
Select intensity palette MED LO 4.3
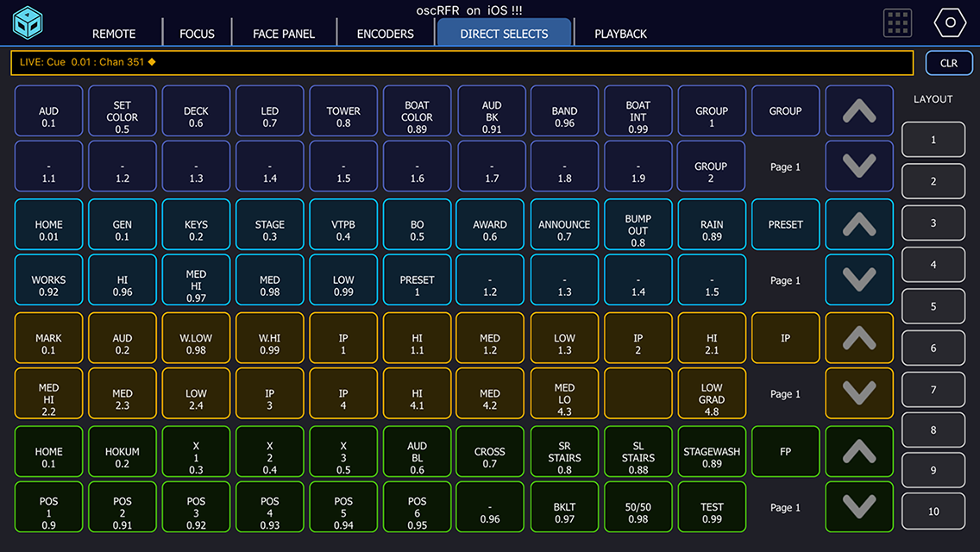coord(564,393)
